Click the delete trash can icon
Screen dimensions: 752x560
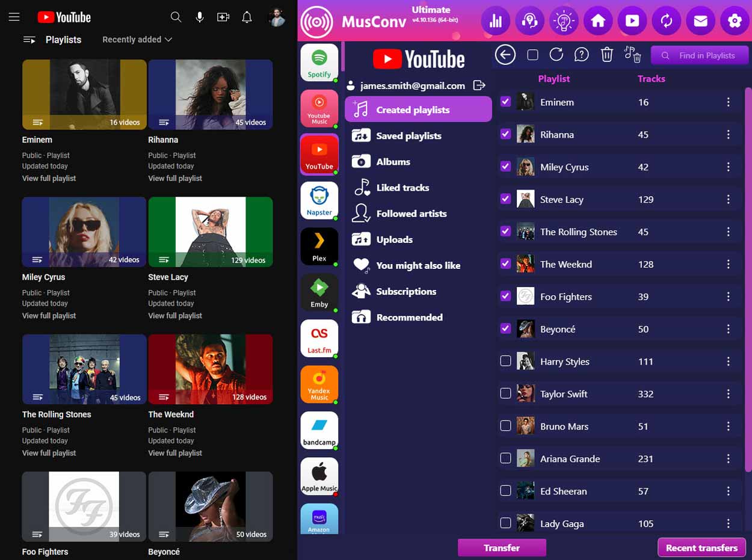[x=607, y=55]
